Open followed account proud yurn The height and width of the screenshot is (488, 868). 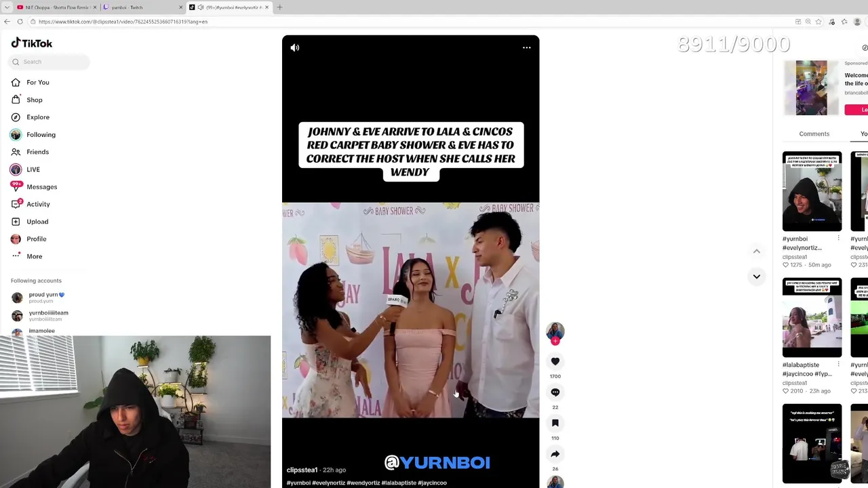41,298
